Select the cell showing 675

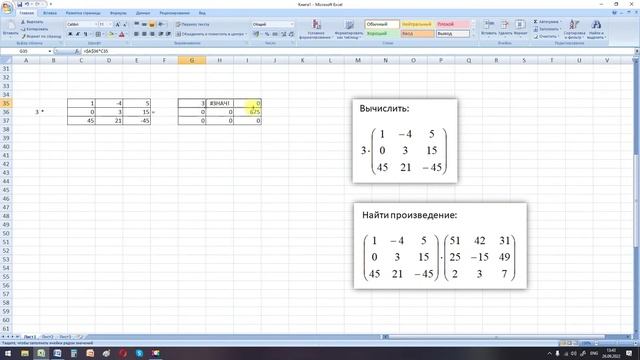(247, 112)
